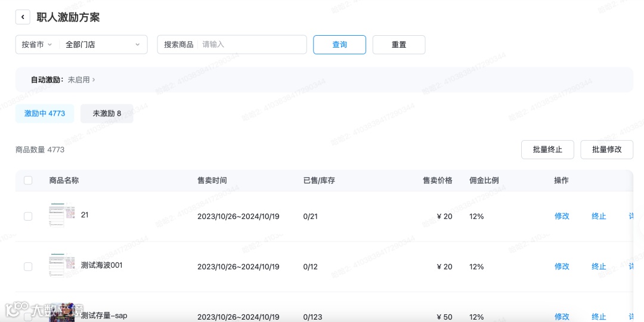
Task: Open thumbnail of 测试海波001
Action: point(62,265)
